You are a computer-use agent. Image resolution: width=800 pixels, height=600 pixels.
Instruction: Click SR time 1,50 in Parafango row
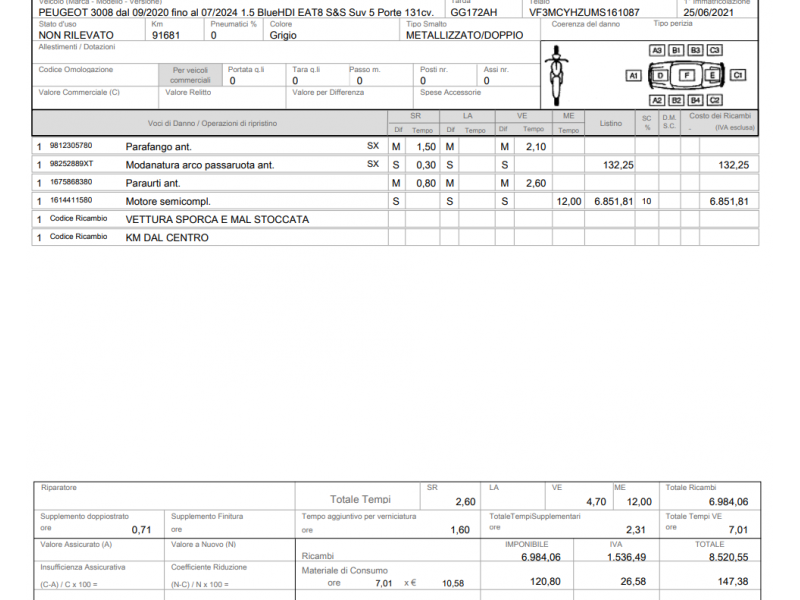pyautogui.click(x=426, y=147)
